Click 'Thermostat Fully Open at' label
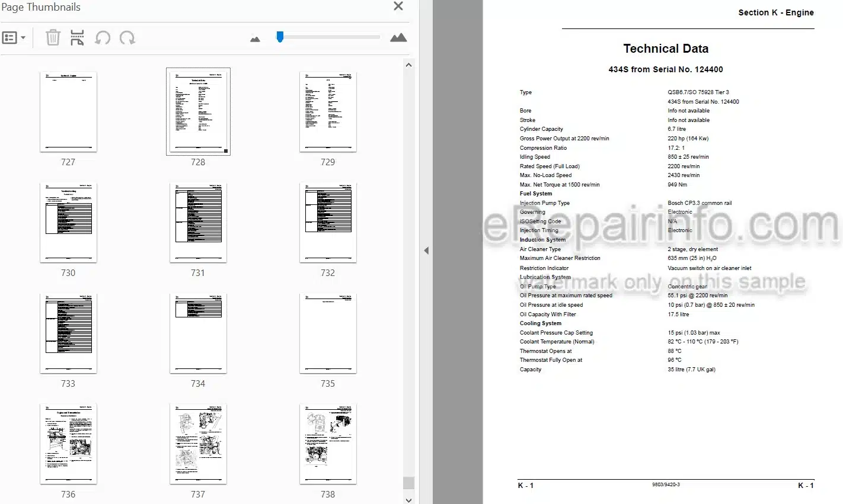Viewport: 843px width, 504px height. pos(551,360)
